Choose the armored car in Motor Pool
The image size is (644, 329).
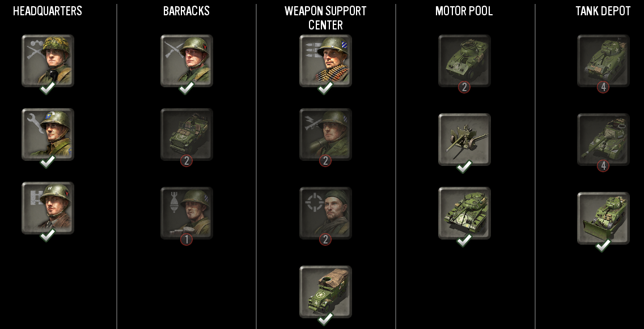point(464,60)
